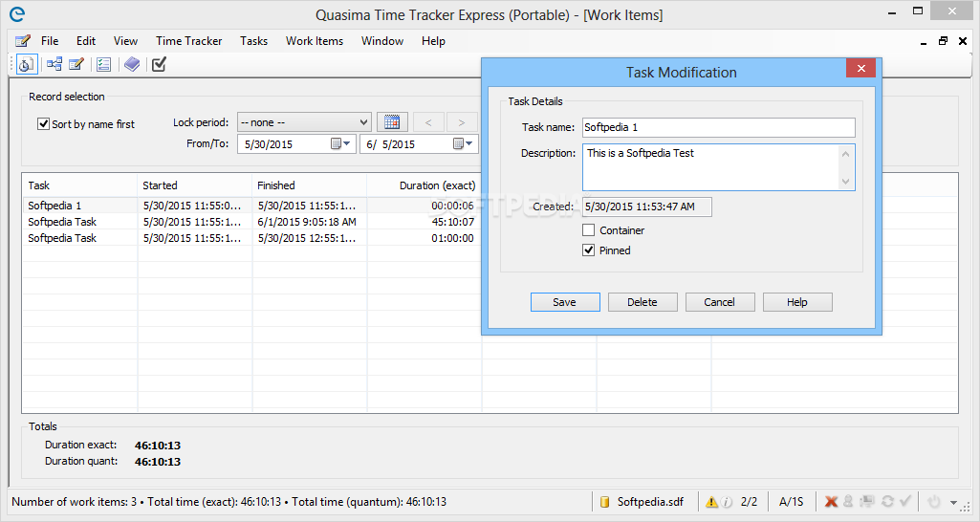Sort by the Started column header
980x522 pixels.
tap(194, 185)
